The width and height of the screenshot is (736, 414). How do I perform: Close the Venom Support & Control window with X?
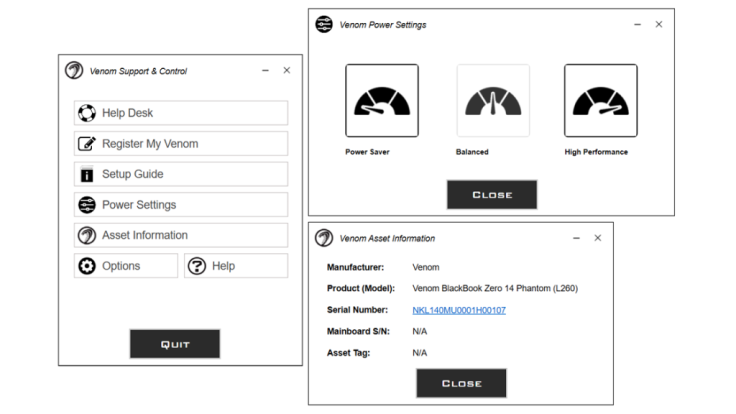tap(287, 70)
